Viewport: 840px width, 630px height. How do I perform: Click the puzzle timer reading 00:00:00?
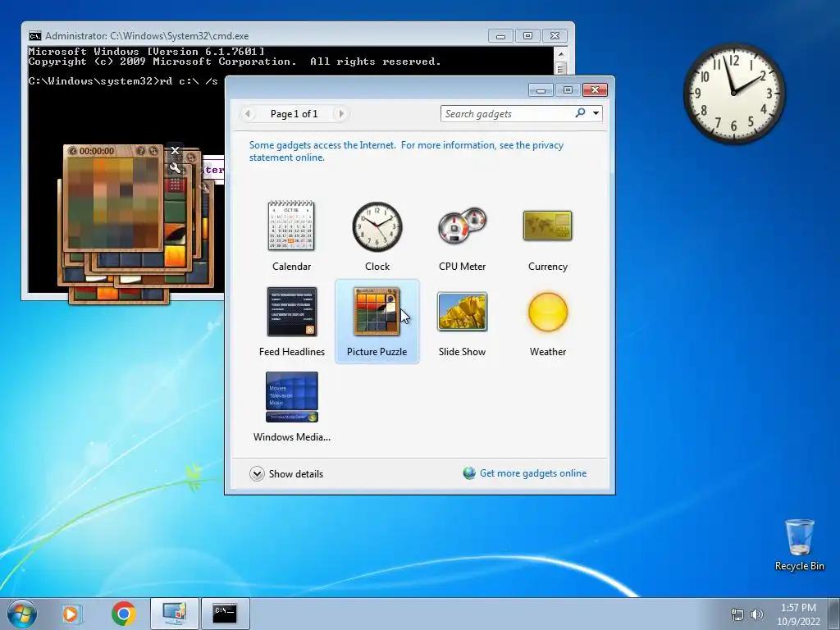[97, 151]
